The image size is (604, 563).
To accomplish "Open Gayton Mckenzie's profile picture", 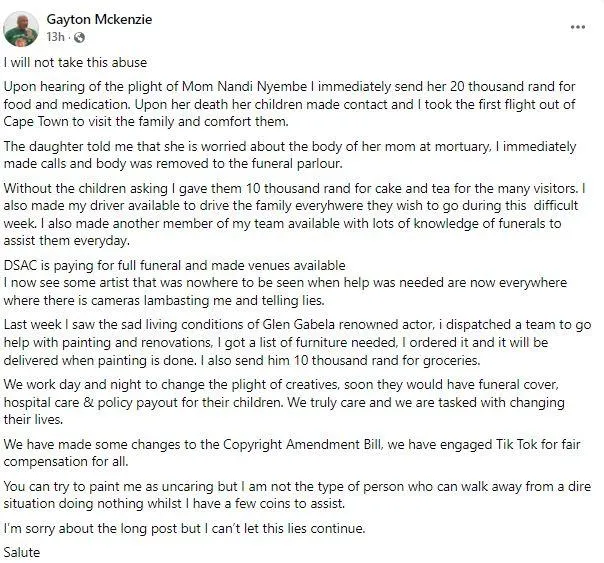I will tap(21, 28).
